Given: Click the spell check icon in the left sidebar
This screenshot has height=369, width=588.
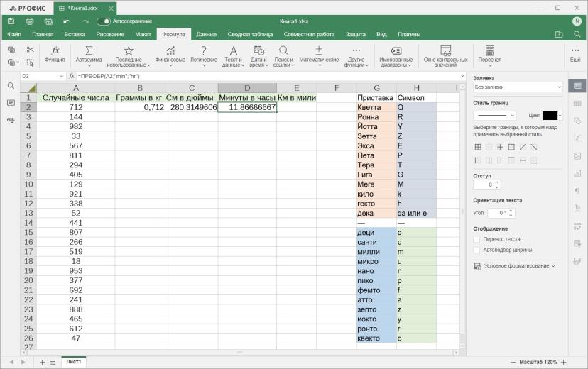Looking at the screenshot, I should tap(11, 120).
